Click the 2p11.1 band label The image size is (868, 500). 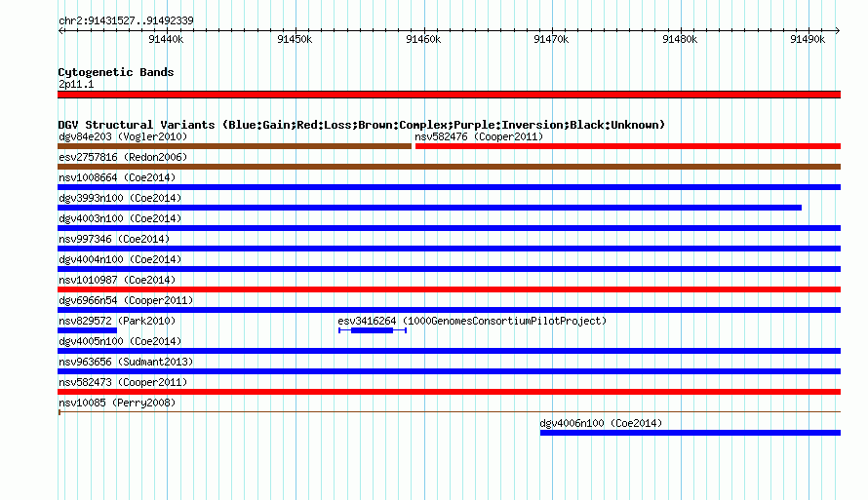click(76, 84)
